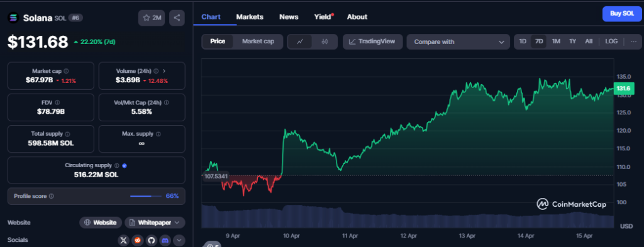This screenshot has height=247, width=644.
Task: Click the 516.22M SOL circulating supply value
Action: (96, 175)
